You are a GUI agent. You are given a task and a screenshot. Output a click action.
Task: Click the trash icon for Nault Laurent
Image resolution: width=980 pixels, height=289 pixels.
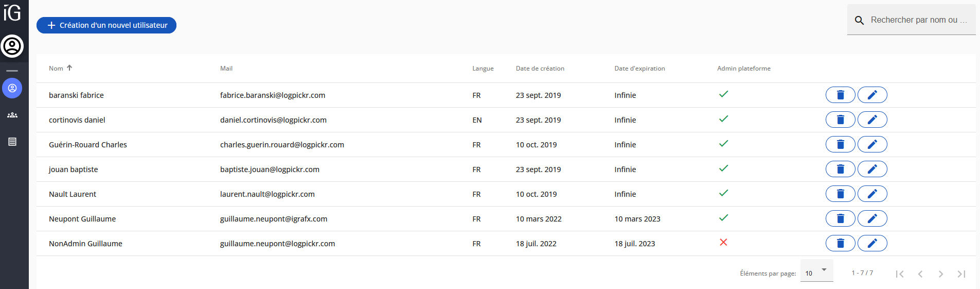(x=840, y=194)
